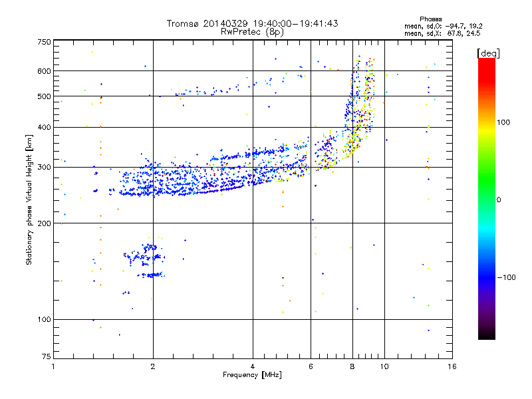Click the '8' frequency axis tick label
532x399 pixels.
click(352, 366)
